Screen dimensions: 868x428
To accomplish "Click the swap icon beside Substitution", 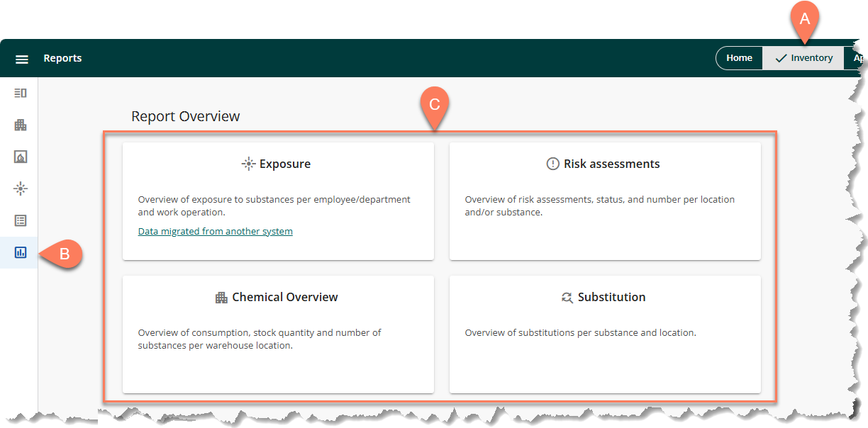I will point(567,298).
